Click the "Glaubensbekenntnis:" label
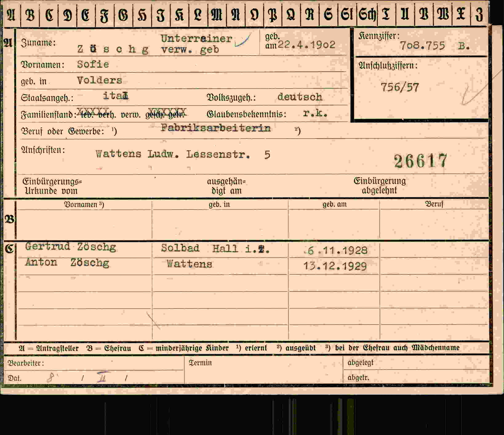Image resolution: width=504 pixels, height=435 pixels. point(246,114)
